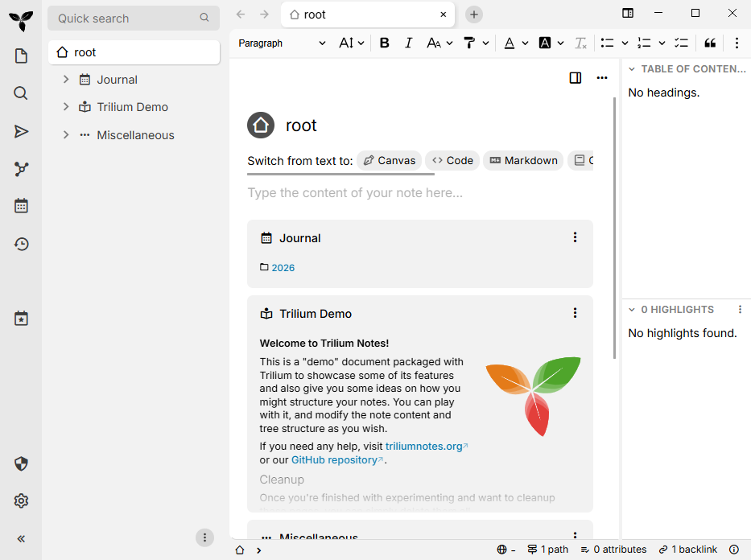This screenshot has height=560, width=751.
Task: Open note info icon in status bar
Action: 734,550
